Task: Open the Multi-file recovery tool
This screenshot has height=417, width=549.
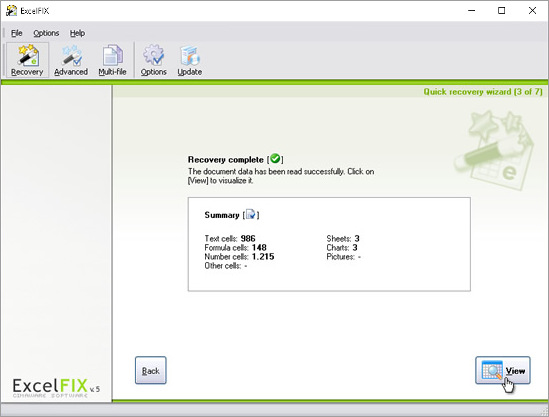Action: (x=112, y=60)
